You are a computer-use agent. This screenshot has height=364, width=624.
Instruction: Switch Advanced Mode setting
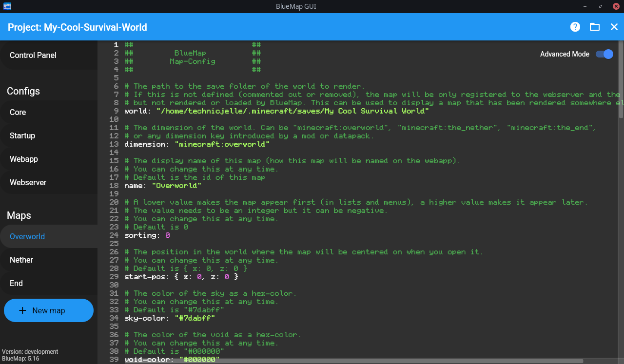pos(604,55)
